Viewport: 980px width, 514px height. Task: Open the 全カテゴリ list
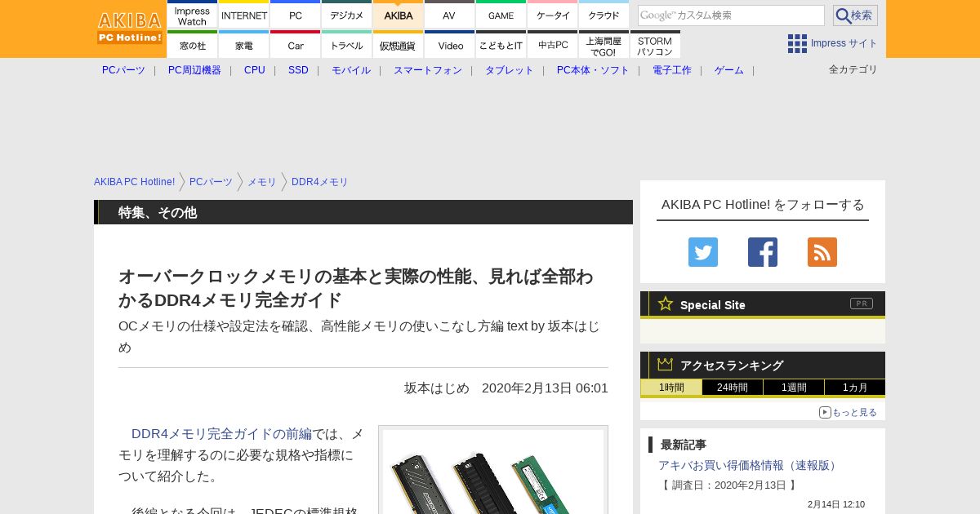[853, 69]
